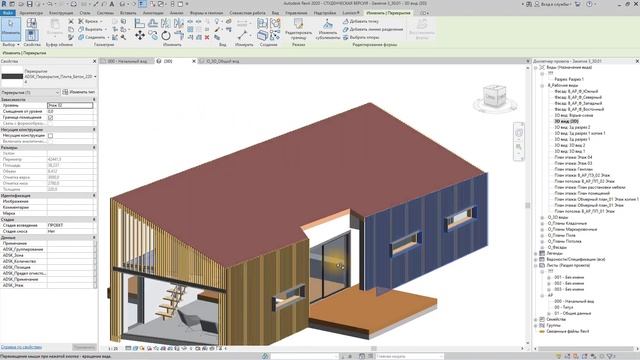This screenshot has height=360, width=640.
Task: Open the Управление ribbon tab
Action: [x=296, y=13]
